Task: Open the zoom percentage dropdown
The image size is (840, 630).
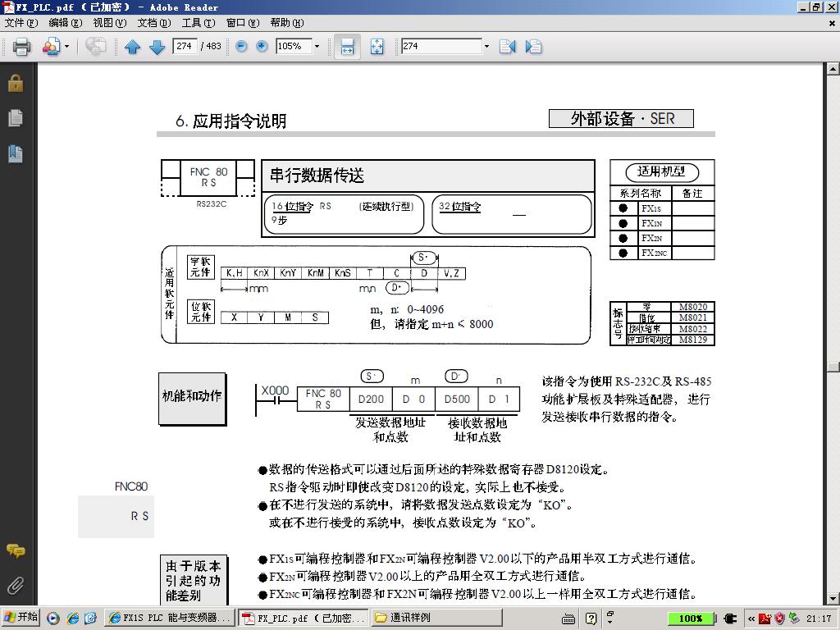Action: coord(317,47)
